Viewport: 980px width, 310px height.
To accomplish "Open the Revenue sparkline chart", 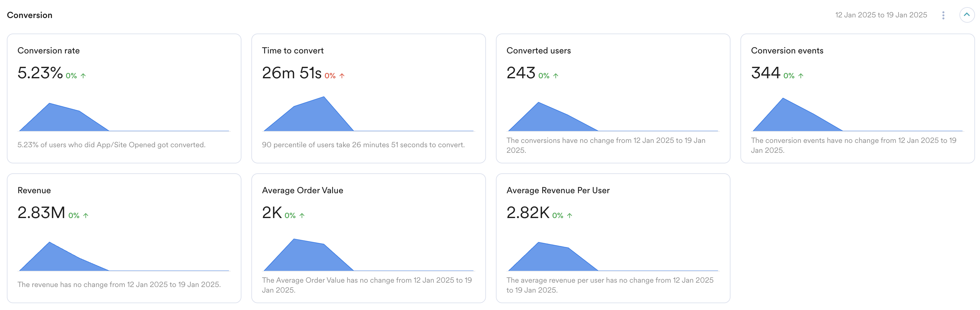I will pos(65,258).
